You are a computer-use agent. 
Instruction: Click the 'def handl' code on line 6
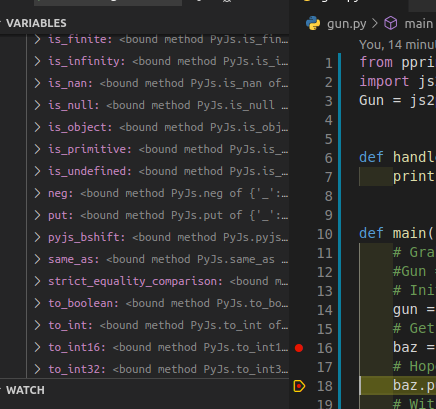[397, 157]
